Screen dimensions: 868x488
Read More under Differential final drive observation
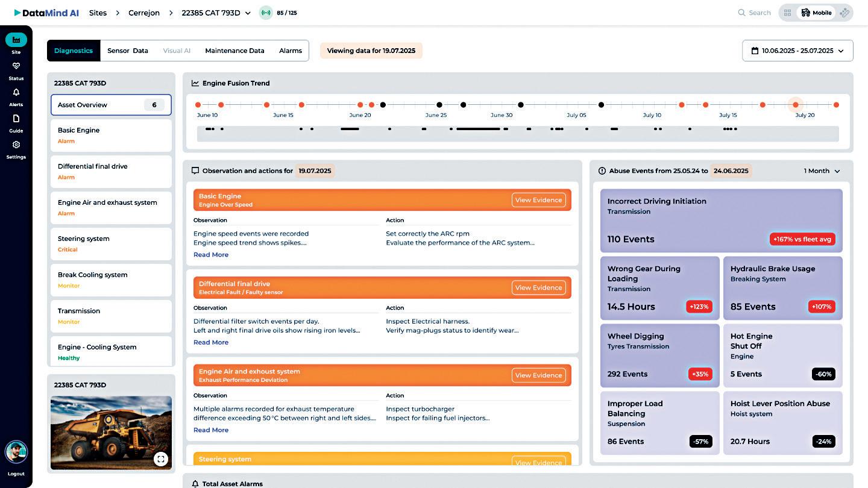(x=211, y=342)
